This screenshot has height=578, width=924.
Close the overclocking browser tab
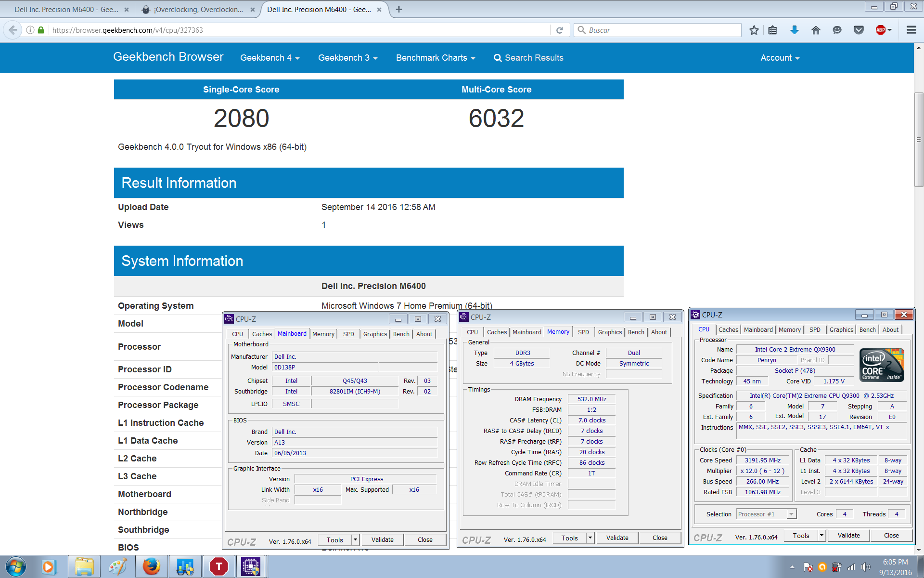coord(253,10)
